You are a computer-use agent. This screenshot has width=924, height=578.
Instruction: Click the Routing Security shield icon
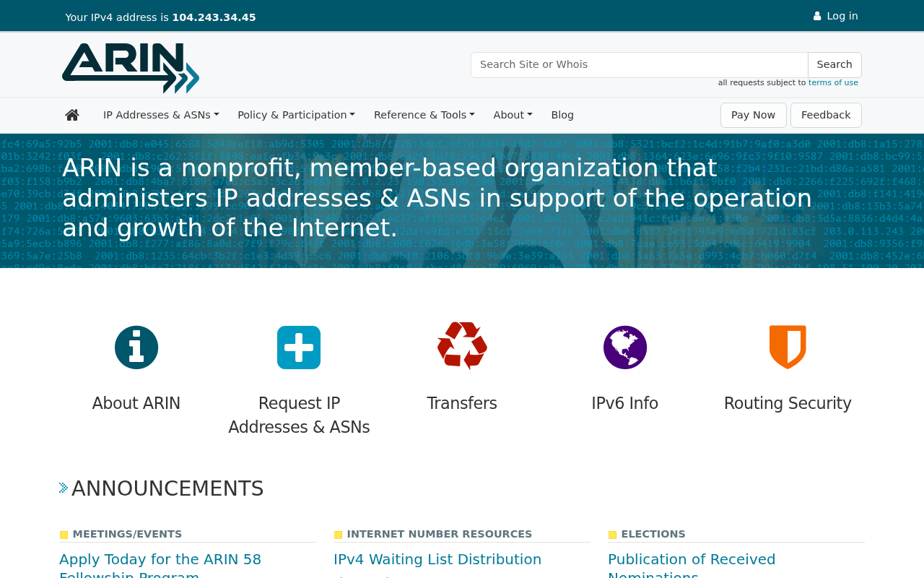pyautogui.click(x=788, y=348)
